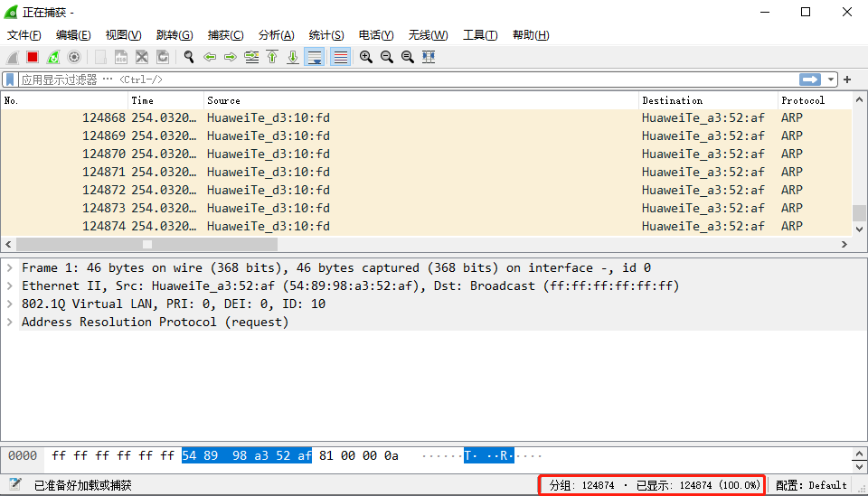Open the 工具(T) menu
This screenshot has height=496, width=868.
click(x=480, y=35)
